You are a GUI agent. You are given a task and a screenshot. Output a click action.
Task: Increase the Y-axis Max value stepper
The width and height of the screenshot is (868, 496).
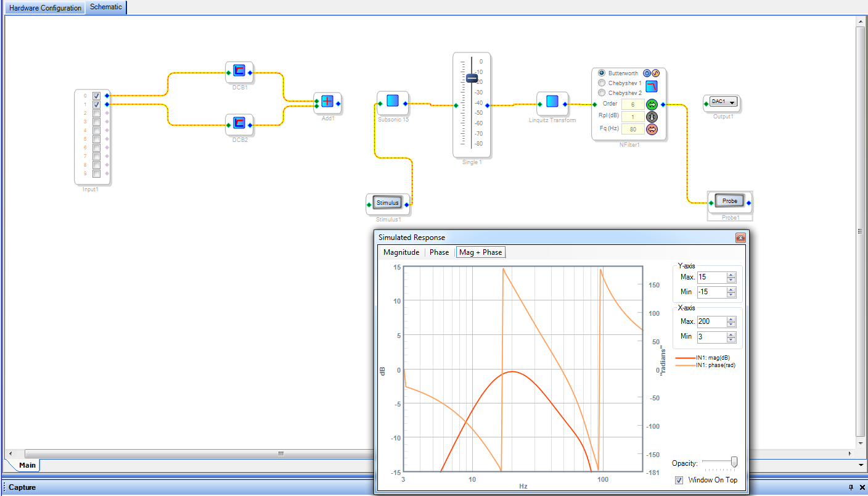tap(731, 275)
